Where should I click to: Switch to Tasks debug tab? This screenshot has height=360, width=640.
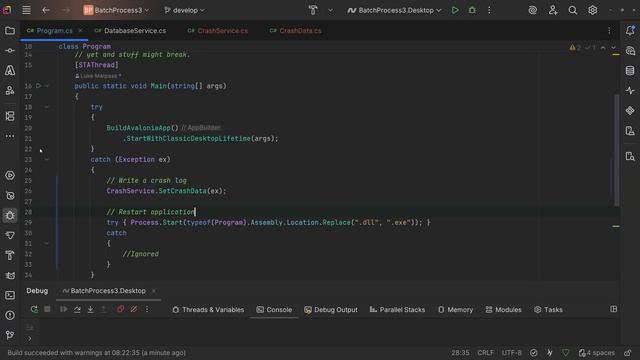[548, 310]
